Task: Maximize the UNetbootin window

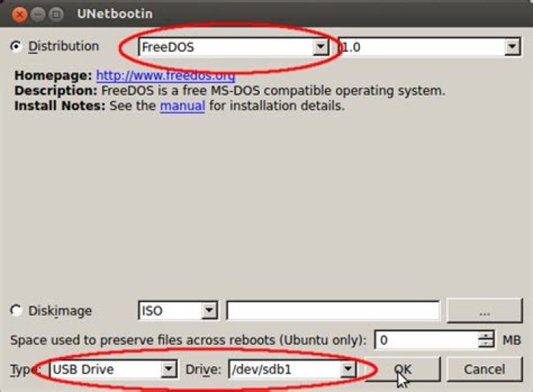Action: (x=56, y=14)
